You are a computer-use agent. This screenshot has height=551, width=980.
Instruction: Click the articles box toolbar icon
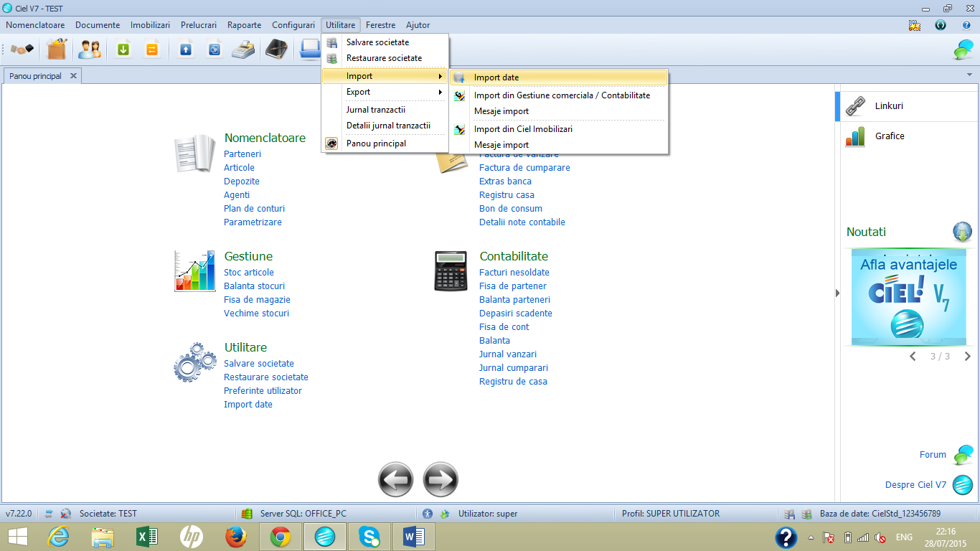coord(56,50)
